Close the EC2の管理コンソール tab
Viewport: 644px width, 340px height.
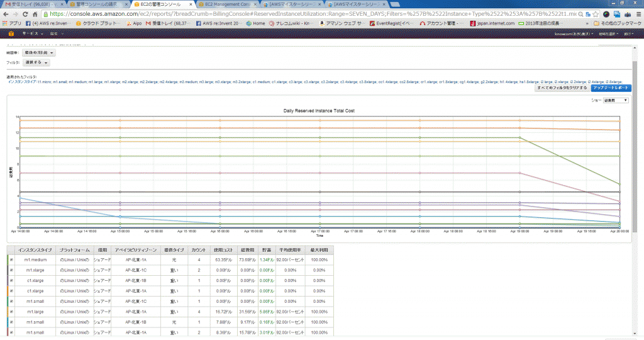click(191, 4)
